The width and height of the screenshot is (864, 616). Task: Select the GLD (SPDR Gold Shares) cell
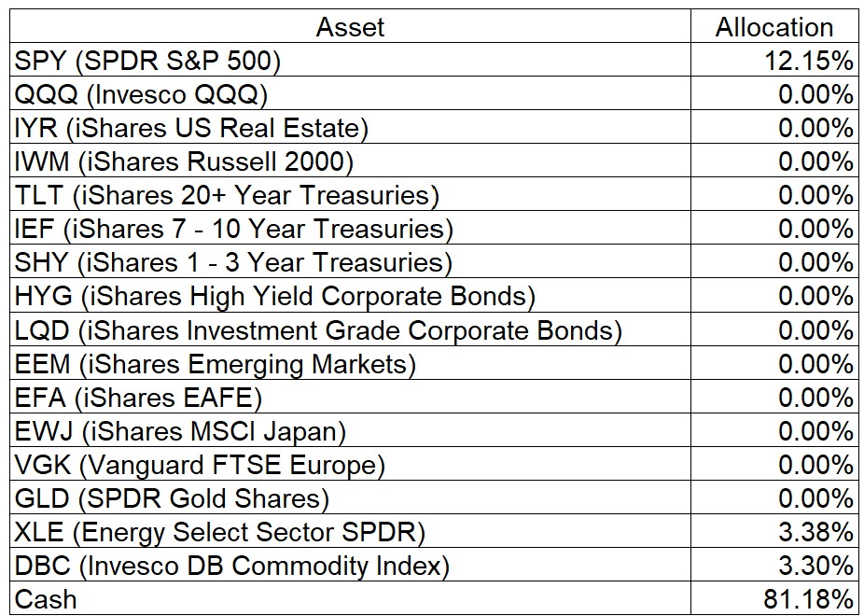tap(172, 498)
